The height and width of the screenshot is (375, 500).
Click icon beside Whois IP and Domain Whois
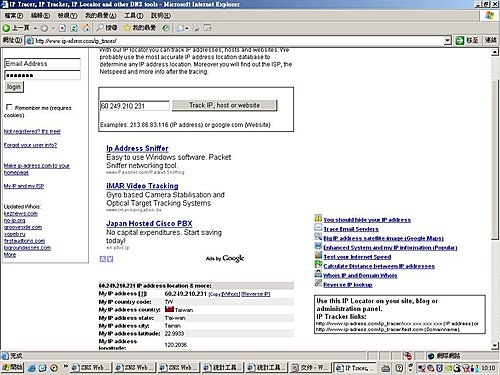click(x=318, y=274)
